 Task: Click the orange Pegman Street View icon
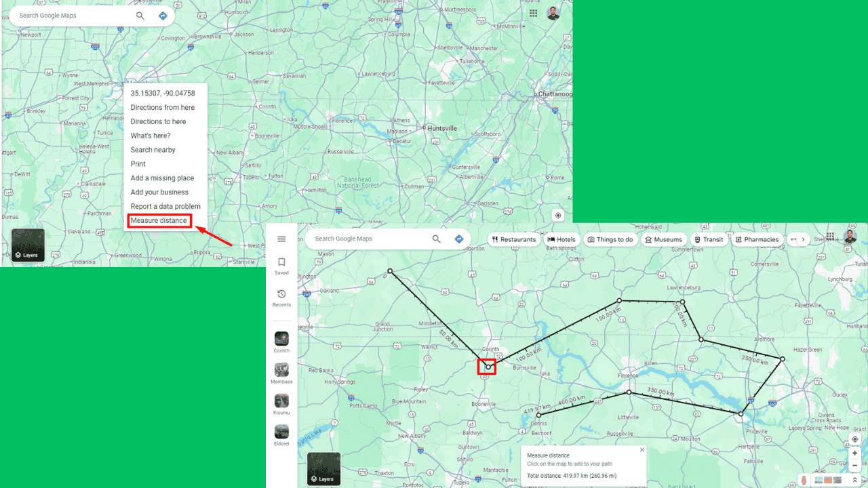804,479
